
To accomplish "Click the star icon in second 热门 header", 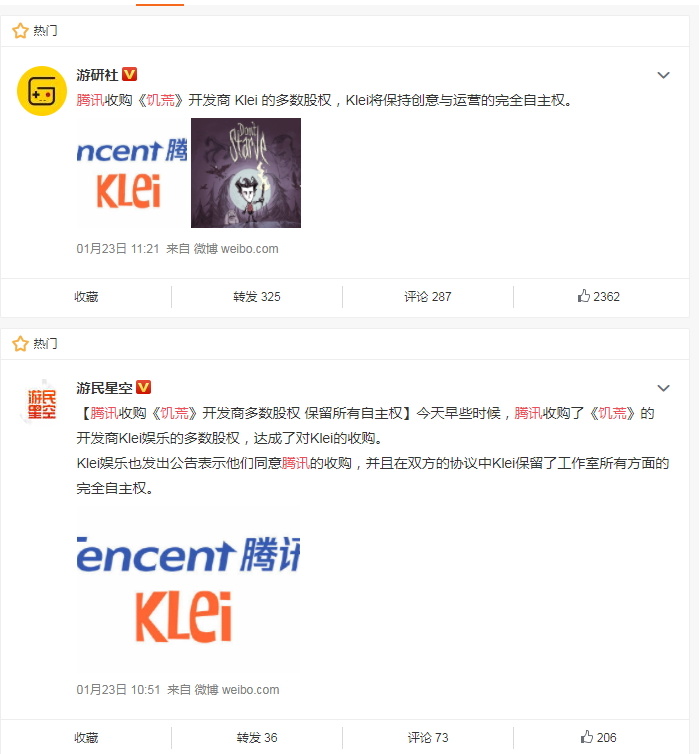I will pos(20,344).
